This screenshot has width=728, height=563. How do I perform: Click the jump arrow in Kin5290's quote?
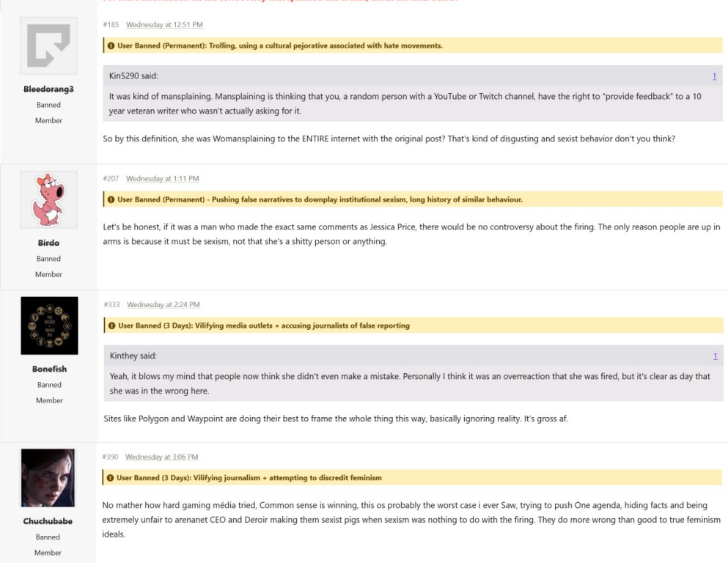(x=714, y=76)
